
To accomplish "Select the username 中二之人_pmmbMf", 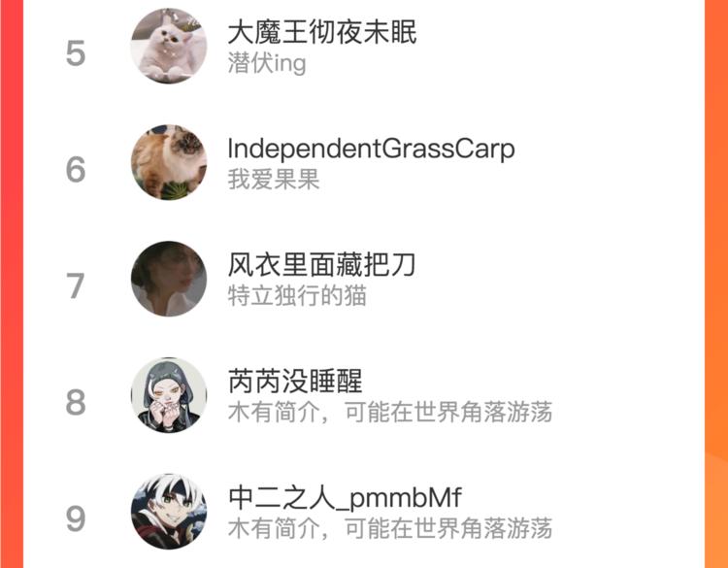I will pyautogui.click(x=345, y=497).
